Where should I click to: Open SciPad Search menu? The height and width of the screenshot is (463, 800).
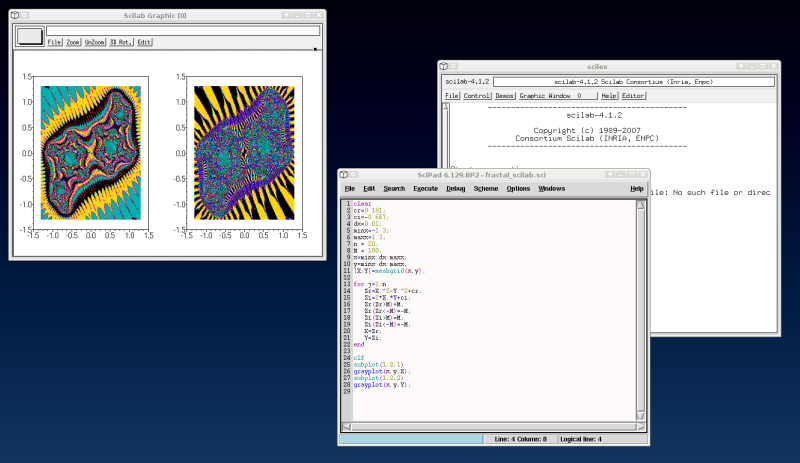[394, 188]
